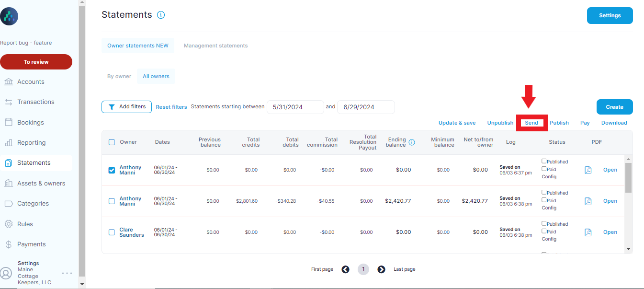Click the Payments dollar icon
Image resolution: width=644 pixels, height=289 pixels.
tap(9, 244)
